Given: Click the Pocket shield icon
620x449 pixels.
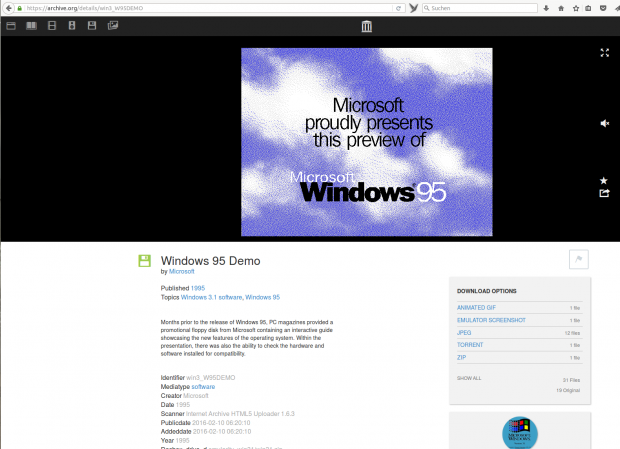Looking at the screenshot, I should 603,8.
